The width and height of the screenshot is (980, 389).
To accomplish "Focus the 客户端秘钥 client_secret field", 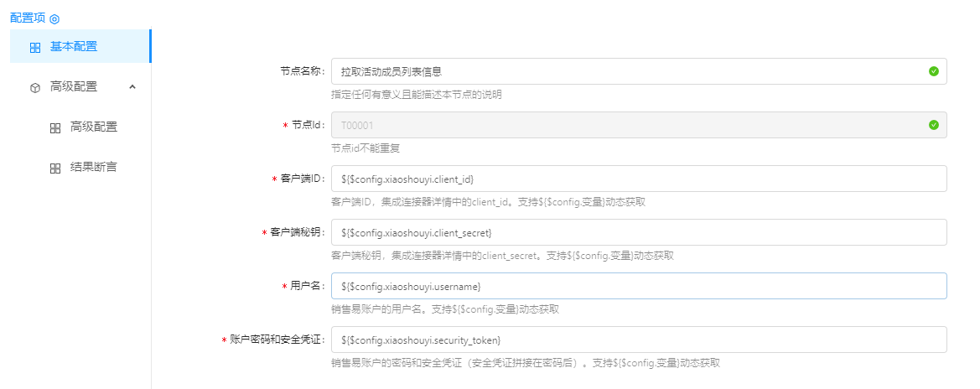I will click(x=639, y=232).
